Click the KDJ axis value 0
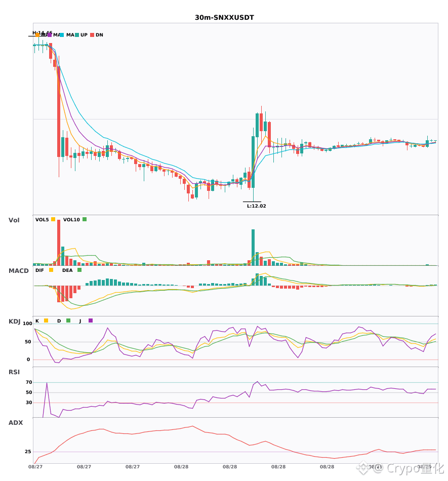The height and width of the screenshot is (481, 448). [28, 359]
